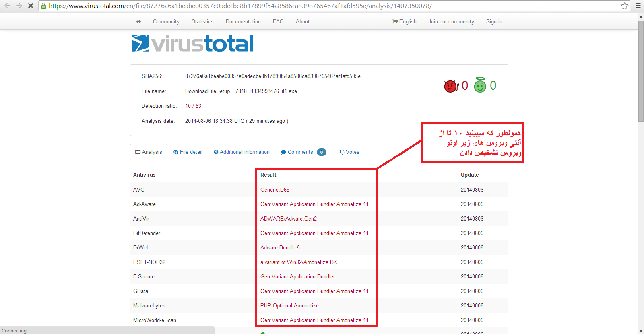Click the home icon in navigation bar
This screenshot has height=334, width=644.
138,22
